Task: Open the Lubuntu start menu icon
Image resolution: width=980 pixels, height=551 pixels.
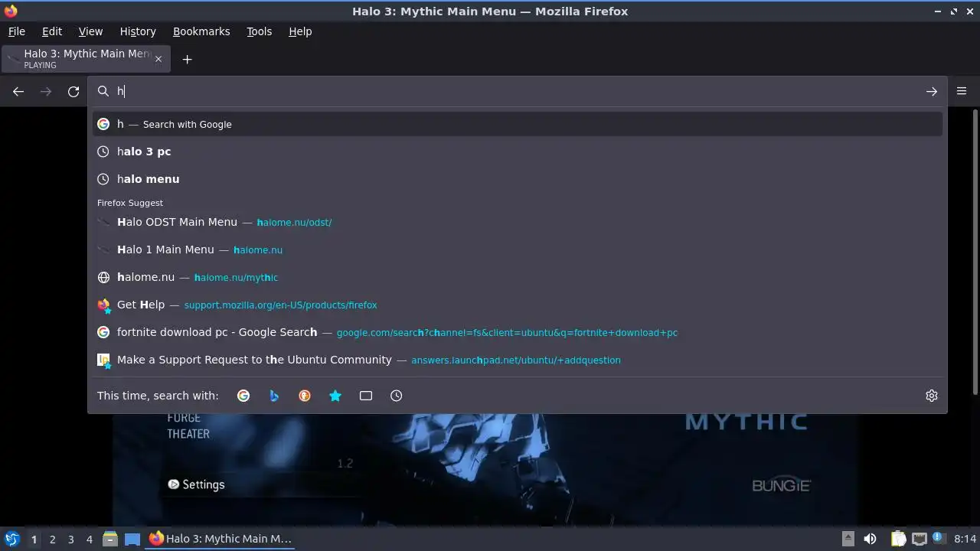Action: tap(11, 539)
